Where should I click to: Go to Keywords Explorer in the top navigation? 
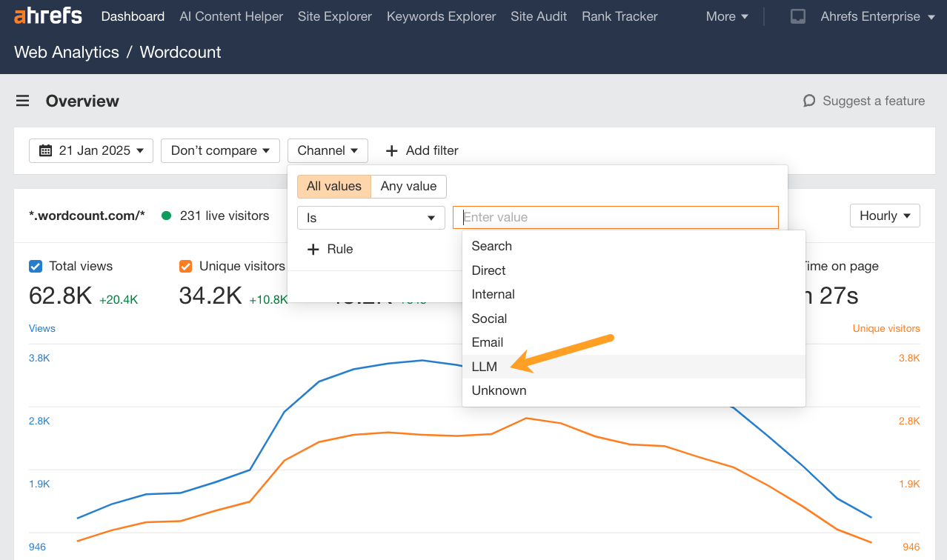tap(441, 16)
